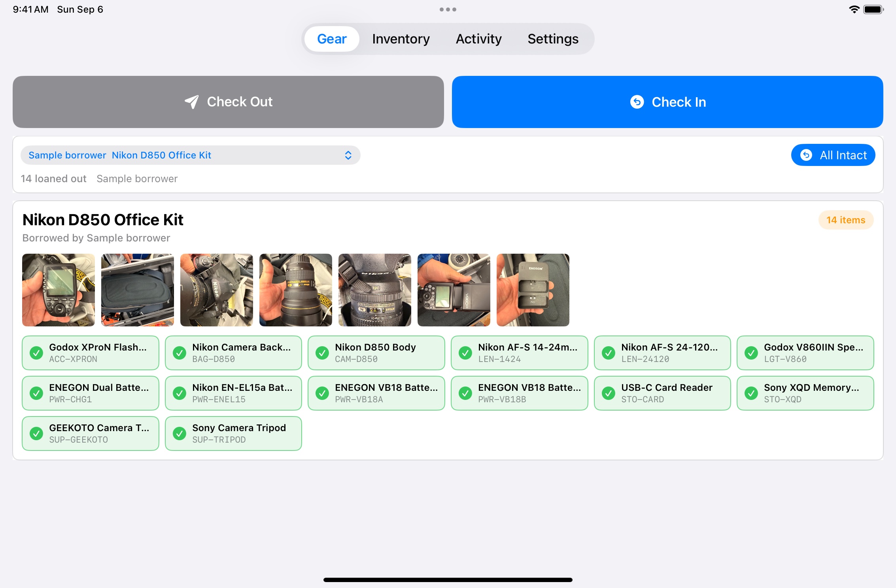The width and height of the screenshot is (896, 588).
Task: Click the 'STO-CARD' item code
Action: tap(643, 400)
